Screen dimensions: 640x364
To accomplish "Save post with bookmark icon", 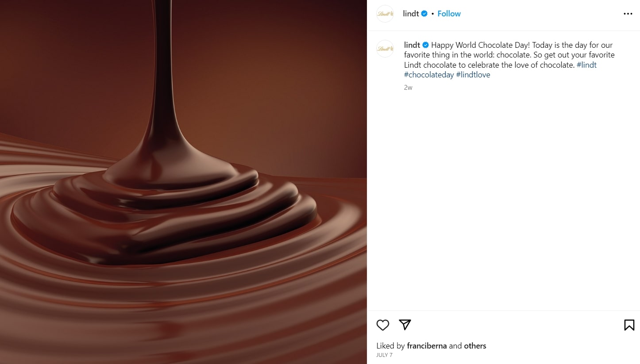I will point(629,325).
